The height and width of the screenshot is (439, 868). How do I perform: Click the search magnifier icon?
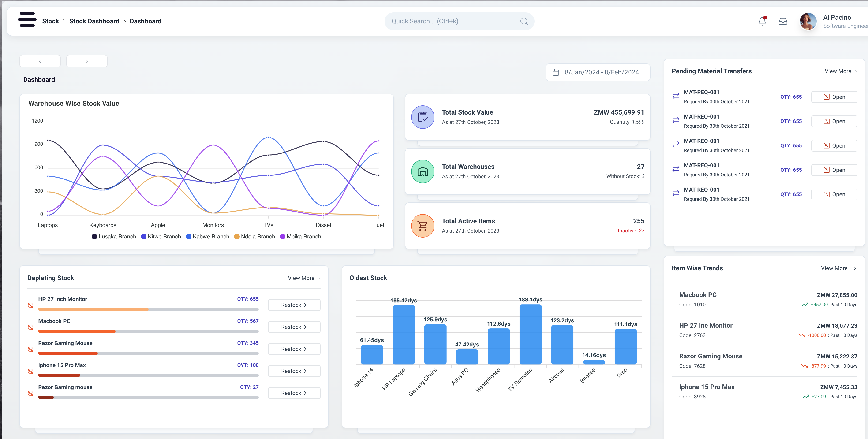click(x=524, y=22)
